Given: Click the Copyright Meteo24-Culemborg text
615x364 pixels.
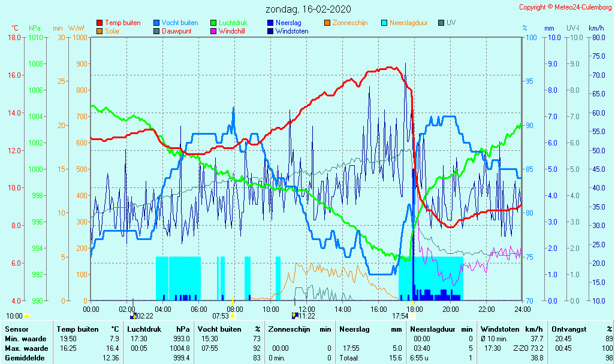Looking at the screenshot, I should 565,7.
